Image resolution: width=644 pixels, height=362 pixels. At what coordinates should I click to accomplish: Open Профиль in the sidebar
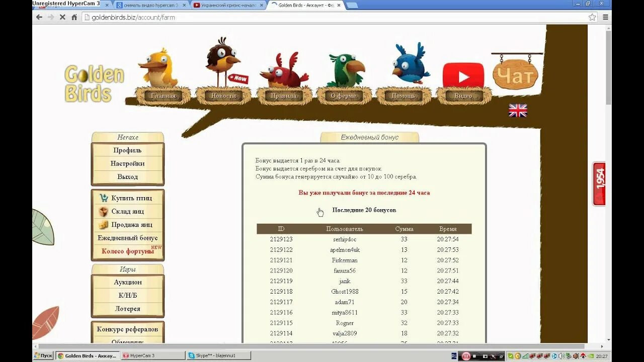(x=127, y=150)
